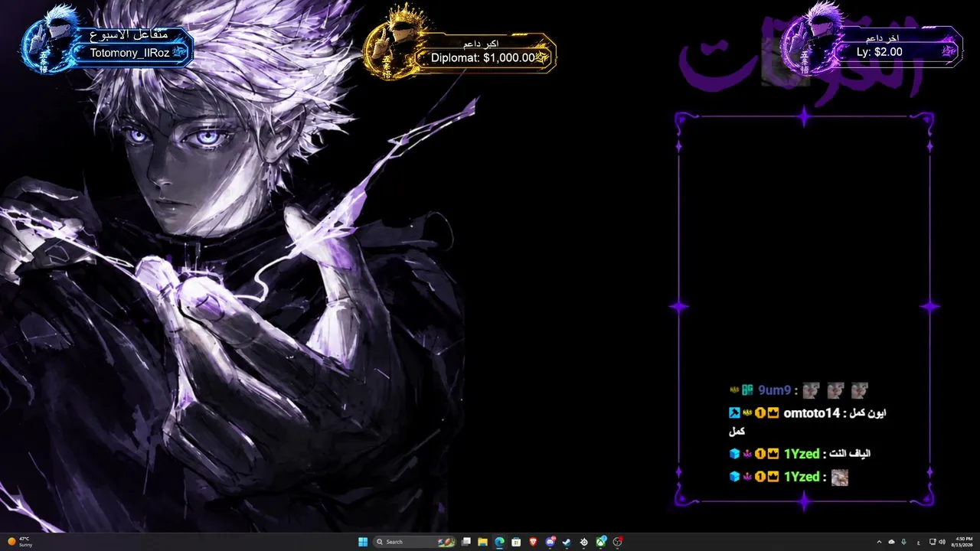This screenshot has width=980, height=551.
Task: Click the first emote in 9um9's message
Action: (811, 390)
